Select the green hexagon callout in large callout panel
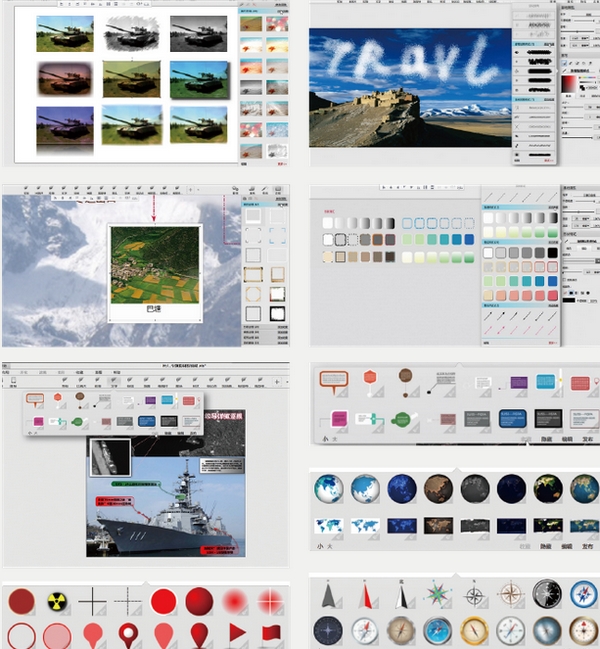The height and width of the screenshot is (649, 600). tap(401, 419)
